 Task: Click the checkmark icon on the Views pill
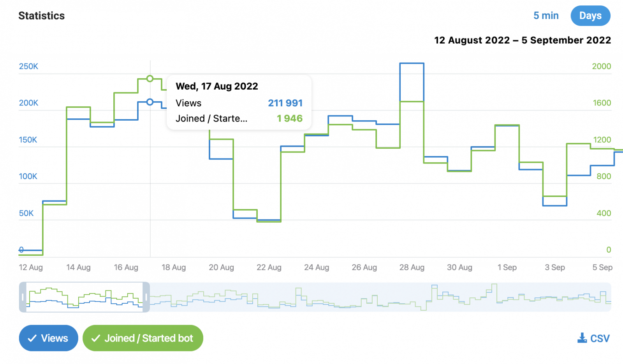32,338
